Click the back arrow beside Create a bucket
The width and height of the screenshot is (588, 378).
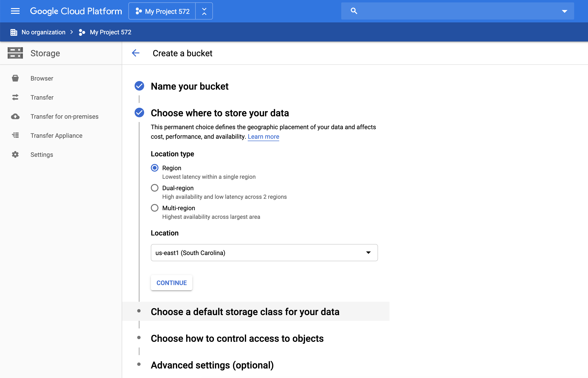pyautogui.click(x=136, y=53)
